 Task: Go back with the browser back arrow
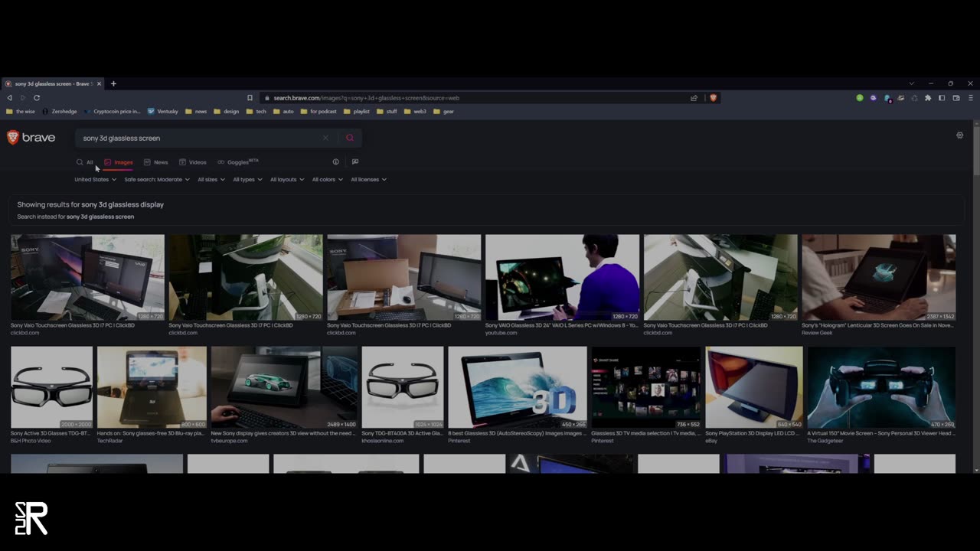9,98
